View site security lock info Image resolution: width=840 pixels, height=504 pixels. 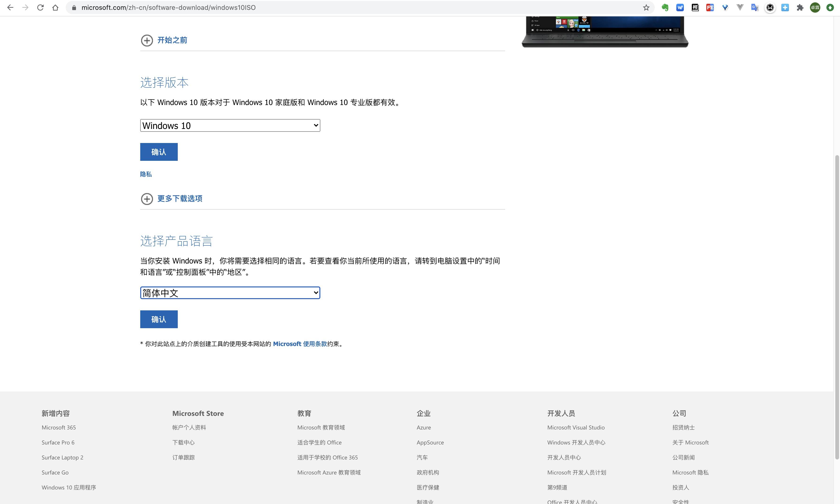click(74, 8)
